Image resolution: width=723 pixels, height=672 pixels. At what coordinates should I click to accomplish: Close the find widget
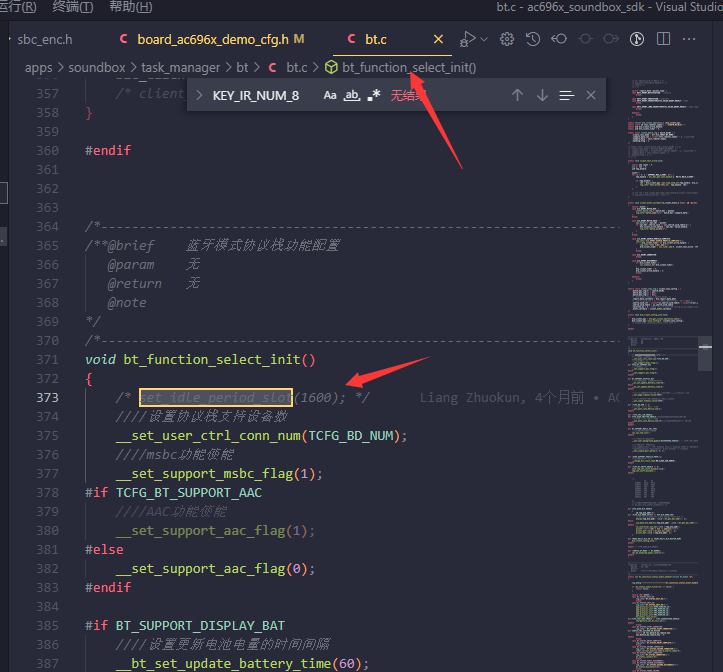(x=591, y=95)
